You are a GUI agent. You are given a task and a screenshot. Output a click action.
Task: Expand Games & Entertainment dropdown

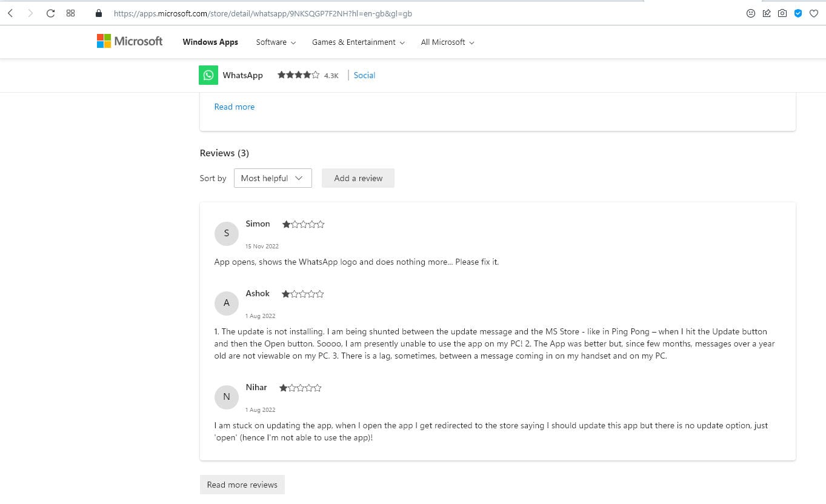(x=358, y=42)
